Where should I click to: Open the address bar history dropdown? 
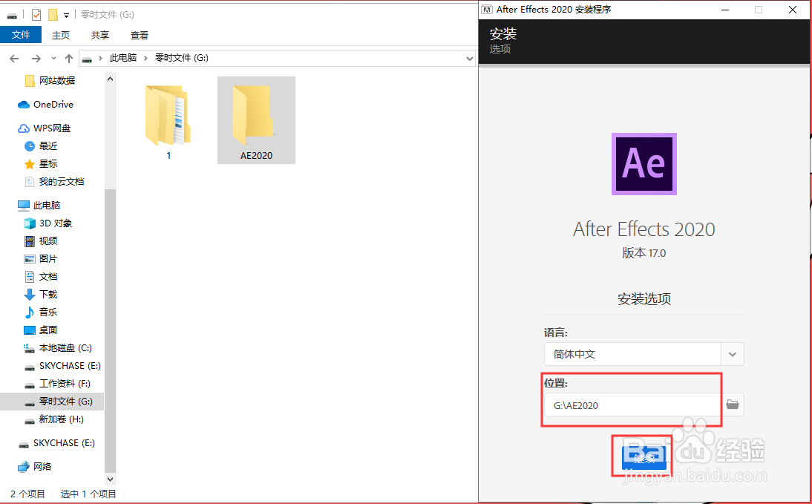coord(470,58)
